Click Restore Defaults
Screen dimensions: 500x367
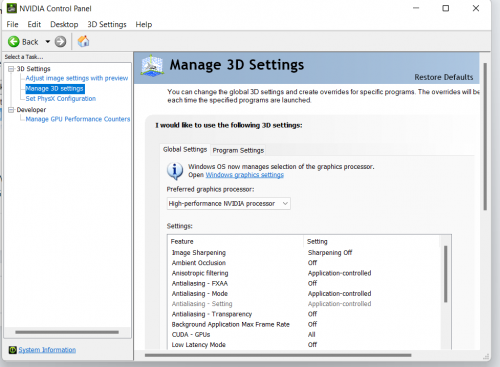click(x=444, y=77)
